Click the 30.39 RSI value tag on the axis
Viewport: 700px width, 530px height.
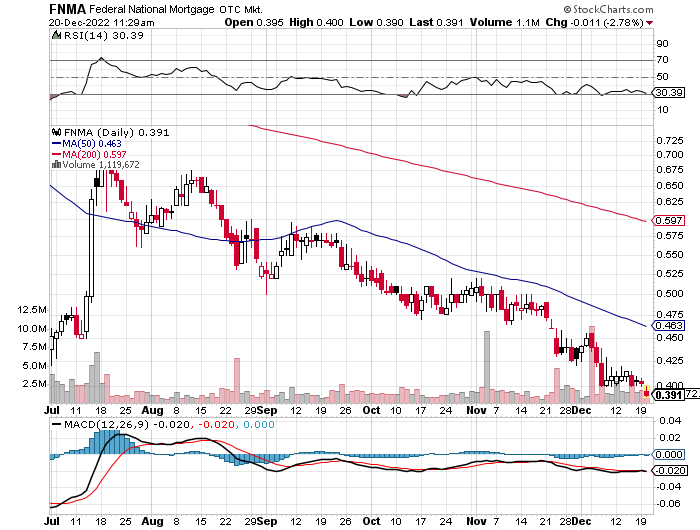[669, 92]
